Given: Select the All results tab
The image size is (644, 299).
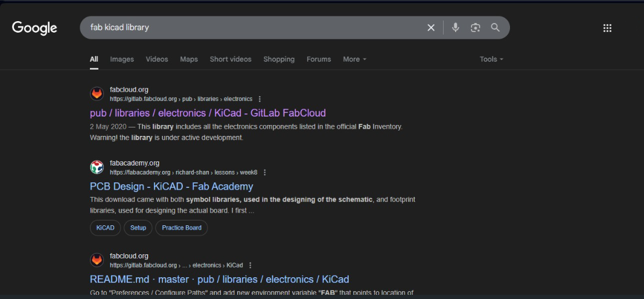Looking at the screenshot, I should pyautogui.click(x=94, y=59).
